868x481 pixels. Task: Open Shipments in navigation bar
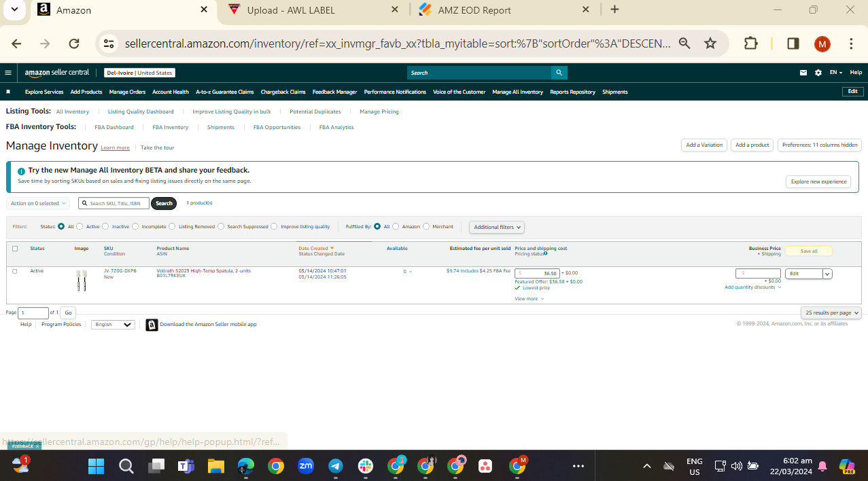[x=615, y=92]
